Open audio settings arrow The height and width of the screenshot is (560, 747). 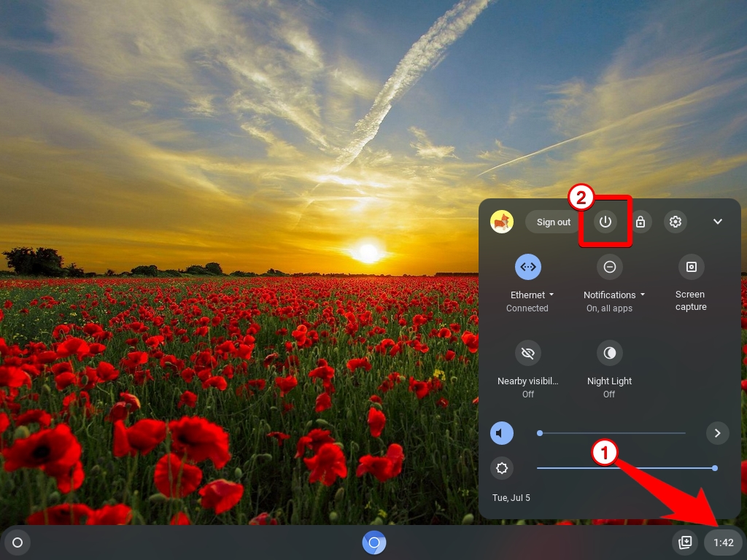click(717, 433)
